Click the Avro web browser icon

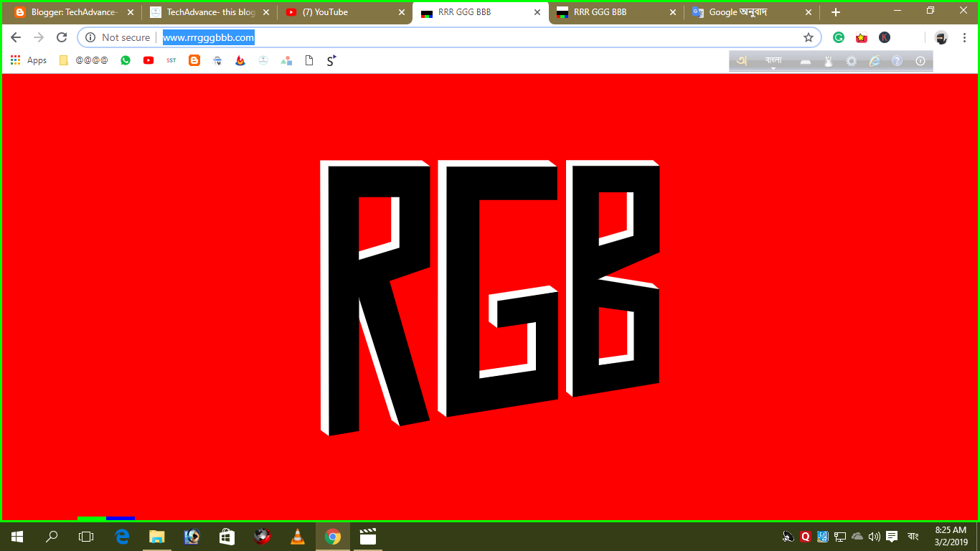click(874, 61)
